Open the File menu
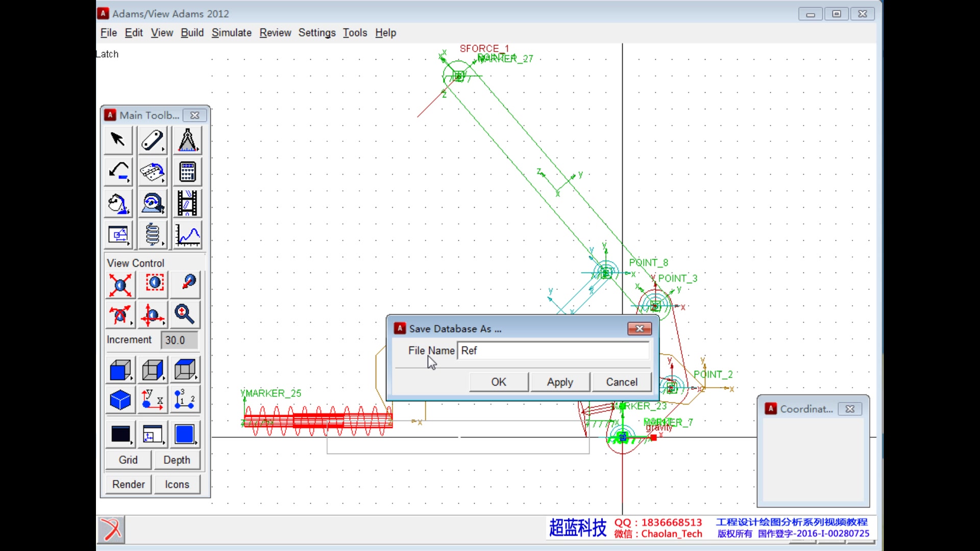The height and width of the screenshot is (551, 980). click(x=109, y=33)
